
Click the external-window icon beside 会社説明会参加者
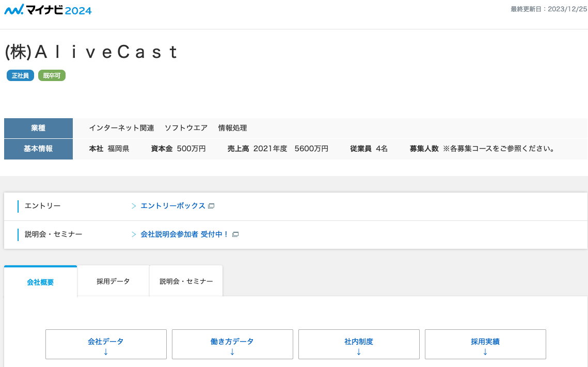[235, 234]
